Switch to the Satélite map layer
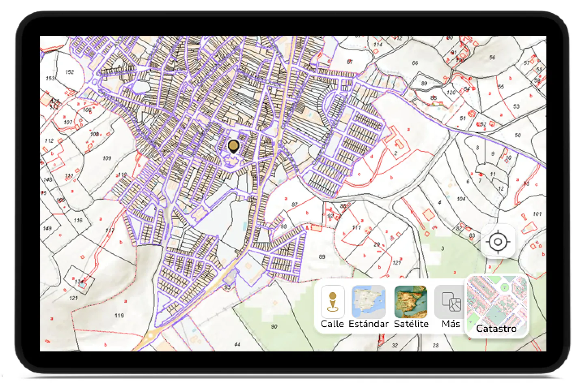This screenshot has height=392, width=587. (x=411, y=302)
